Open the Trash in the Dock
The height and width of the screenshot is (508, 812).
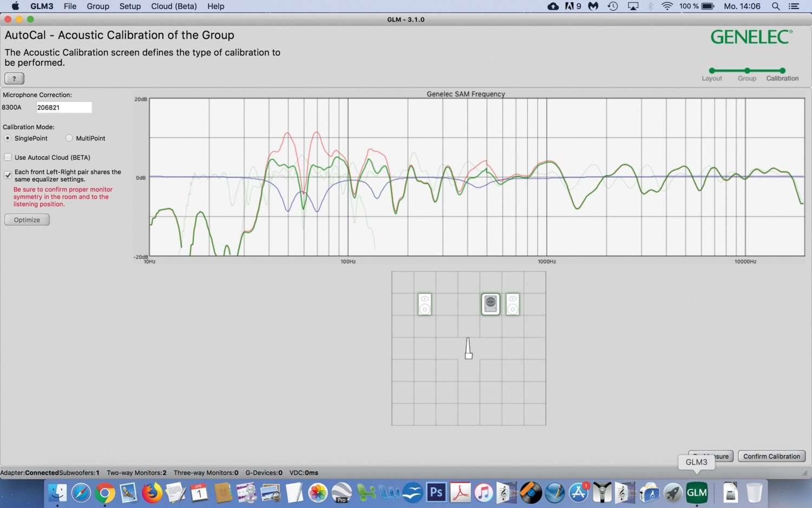[x=754, y=492]
